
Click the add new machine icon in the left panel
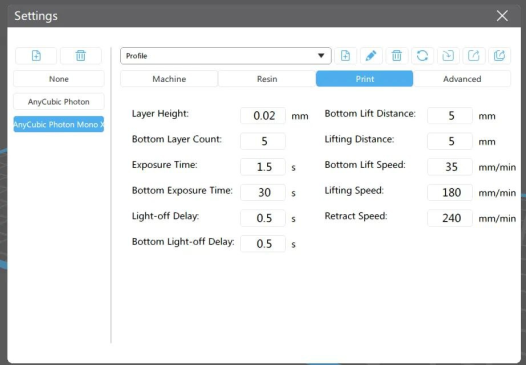(x=36, y=55)
